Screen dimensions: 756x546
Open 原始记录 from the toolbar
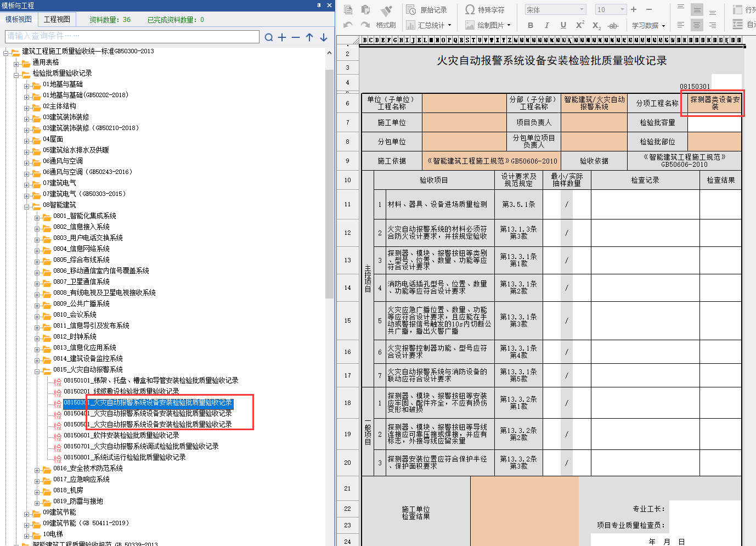(x=427, y=10)
